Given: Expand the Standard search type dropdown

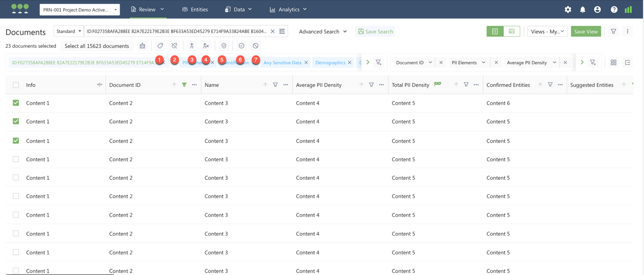Looking at the screenshot, I should [69, 31].
